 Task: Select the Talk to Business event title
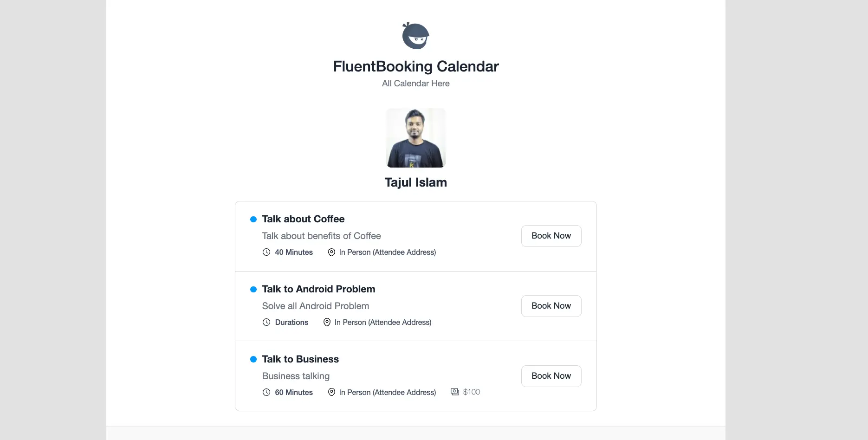pyautogui.click(x=300, y=359)
